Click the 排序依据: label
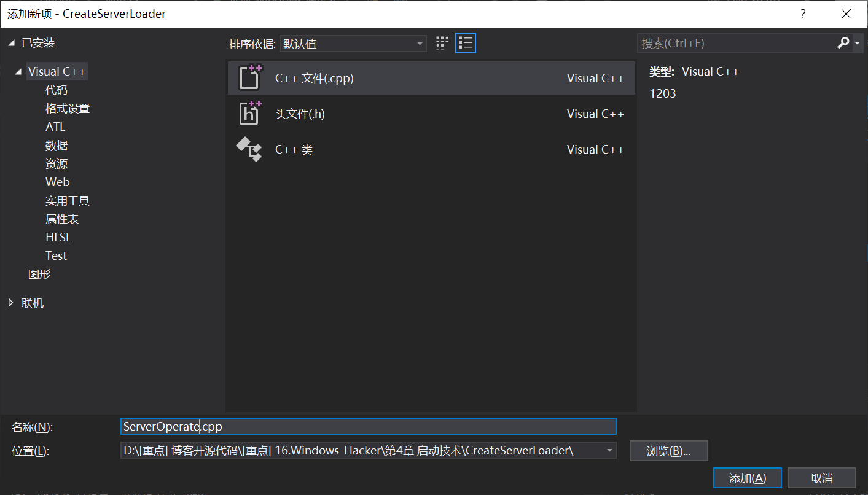The image size is (868, 495). [x=252, y=44]
